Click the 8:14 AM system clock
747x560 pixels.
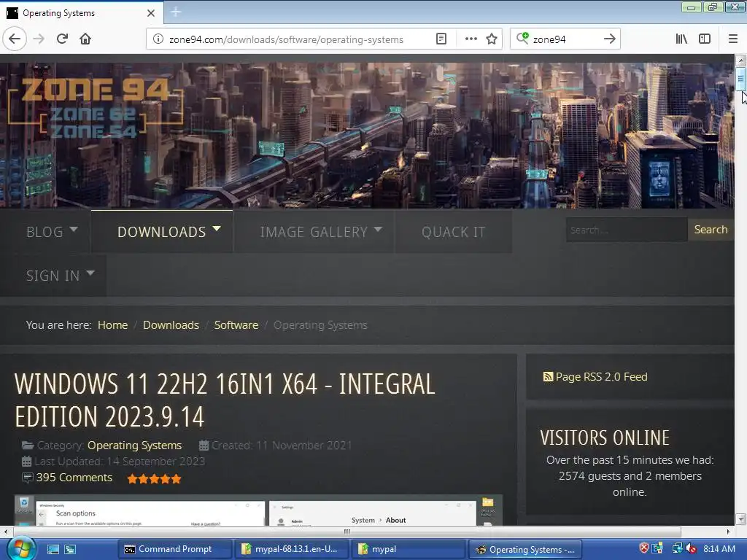(719, 549)
